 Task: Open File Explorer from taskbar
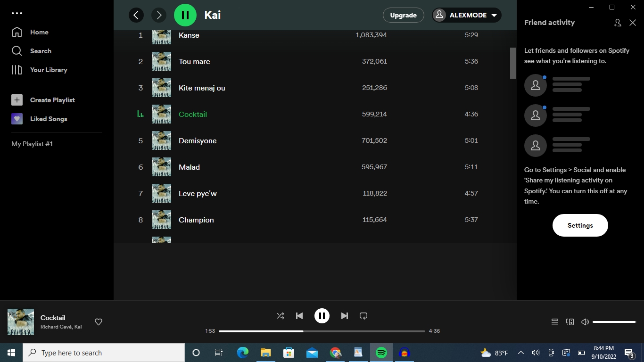(x=265, y=353)
